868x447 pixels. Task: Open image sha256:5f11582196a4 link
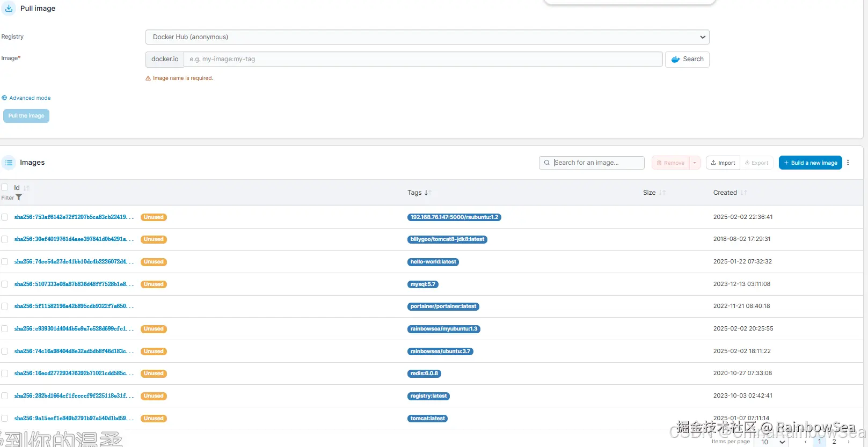click(x=74, y=306)
